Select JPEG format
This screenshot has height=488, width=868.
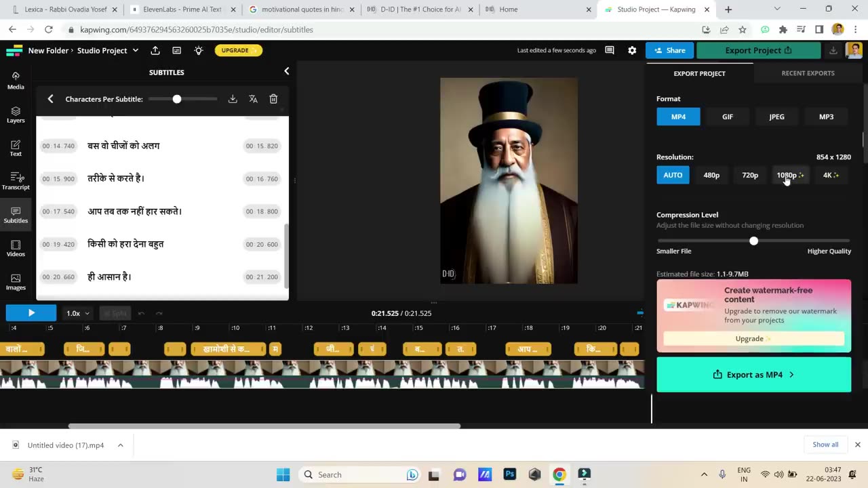pos(777,117)
